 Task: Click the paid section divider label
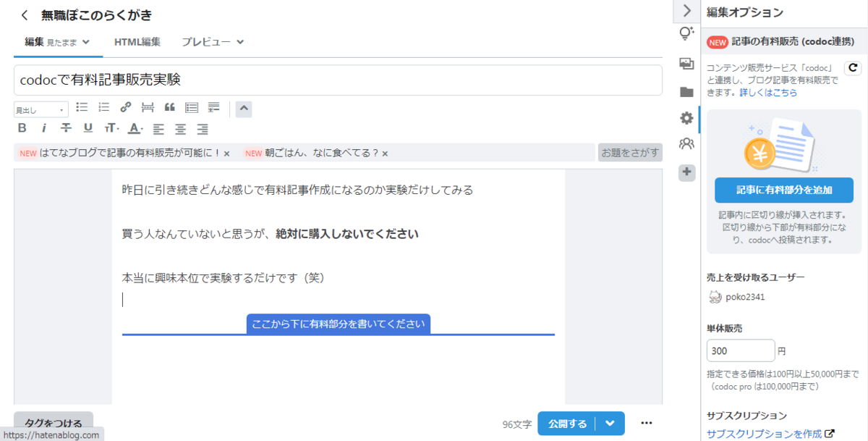click(x=339, y=324)
